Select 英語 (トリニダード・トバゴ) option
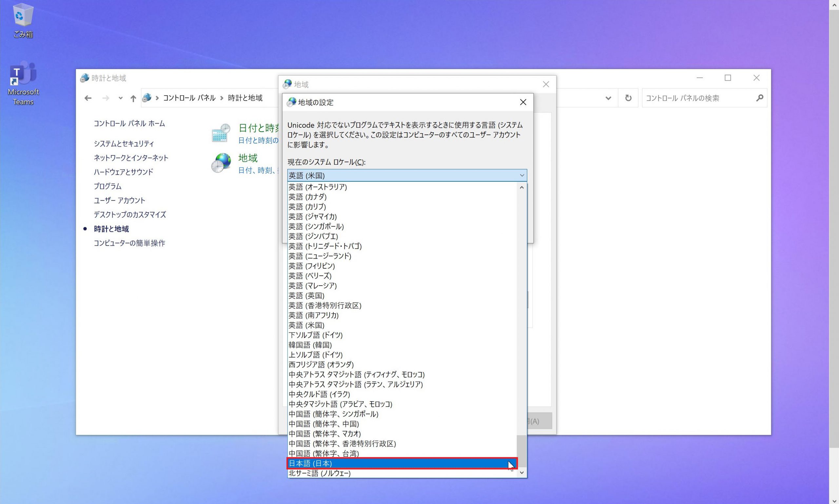Image resolution: width=839 pixels, height=504 pixels. click(x=402, y=246)
